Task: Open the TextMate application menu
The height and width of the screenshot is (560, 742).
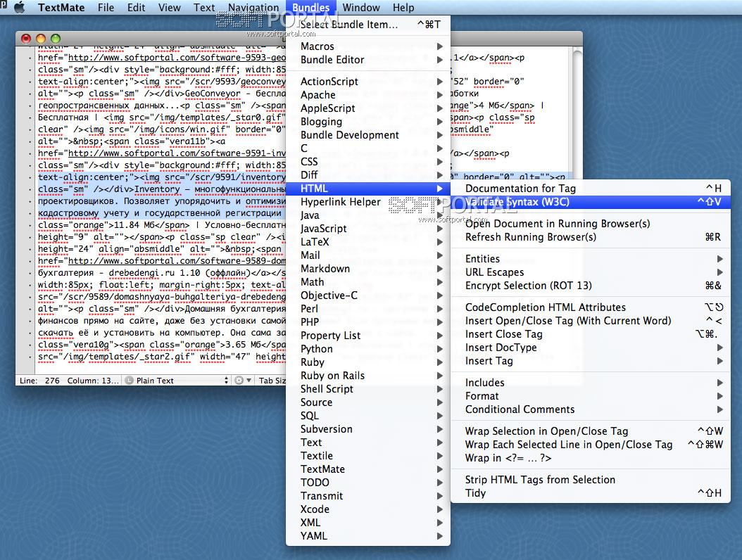Action: click(x=61, y=8)
